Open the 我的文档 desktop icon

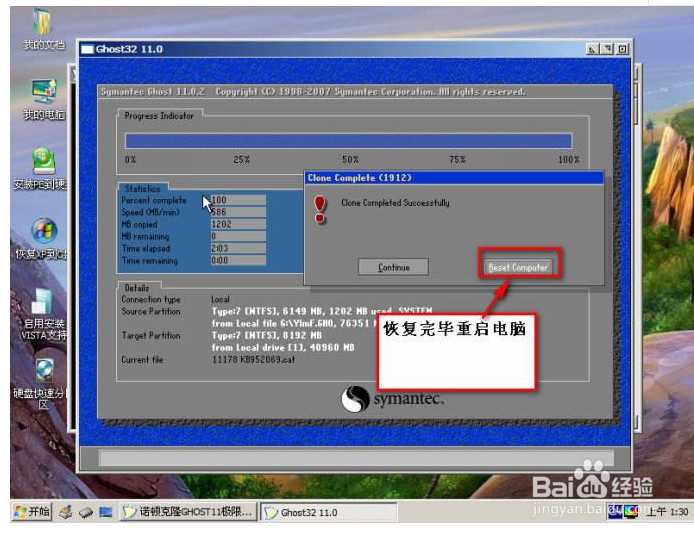[43, 29]
